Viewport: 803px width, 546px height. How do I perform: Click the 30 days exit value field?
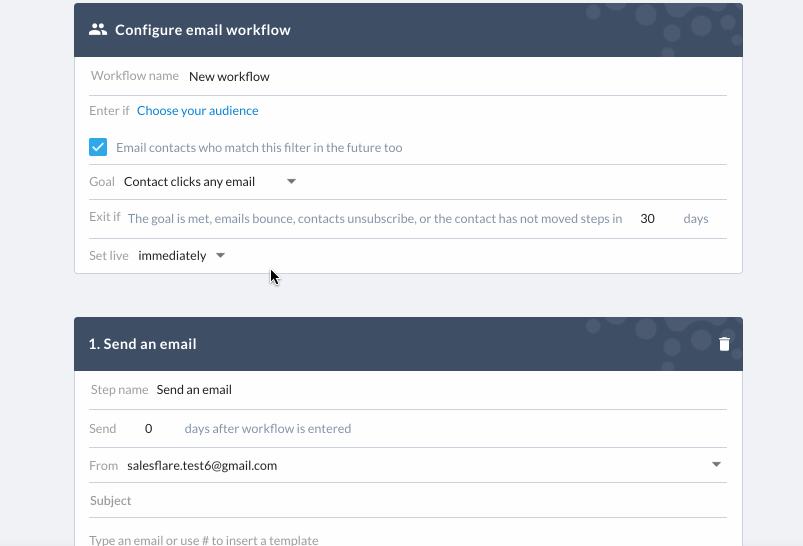coord(647,219)
